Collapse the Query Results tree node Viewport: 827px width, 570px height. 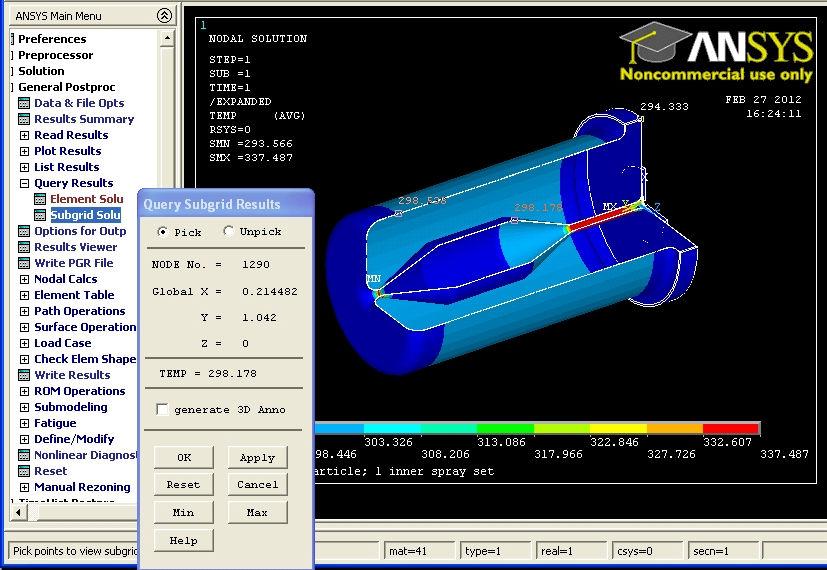[24, 183]
